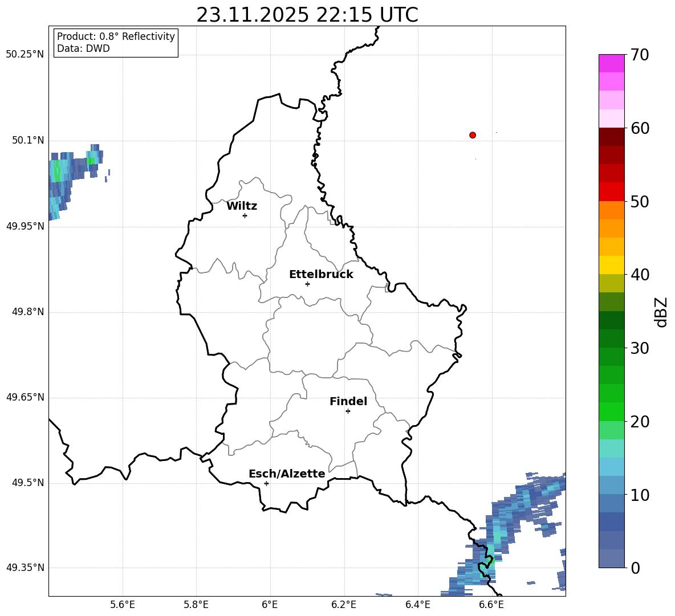Image resolution: width=675 pixels, height=616 pixels.
Task: Pick the light blue colorbar segment above 10
Action: click(x=611, y=485)
